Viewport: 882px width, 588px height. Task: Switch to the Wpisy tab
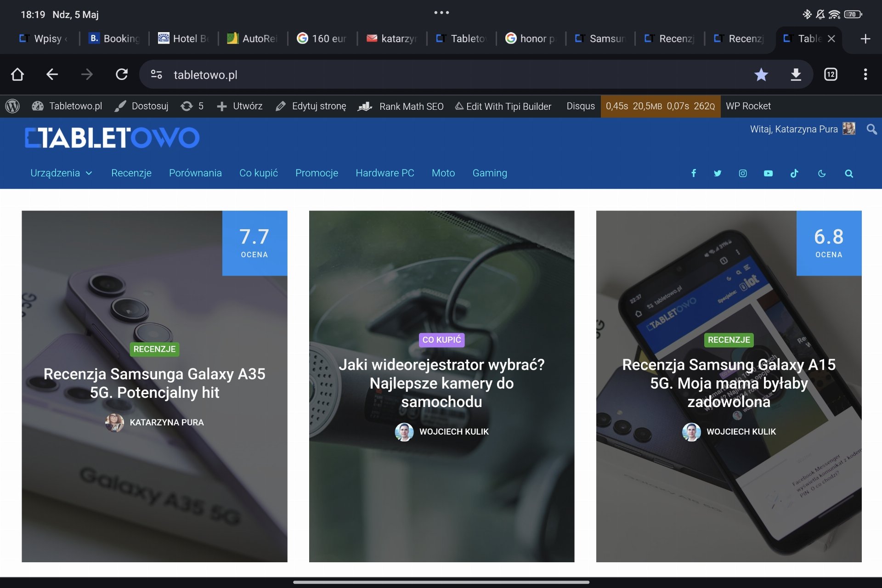pos(44,39)
